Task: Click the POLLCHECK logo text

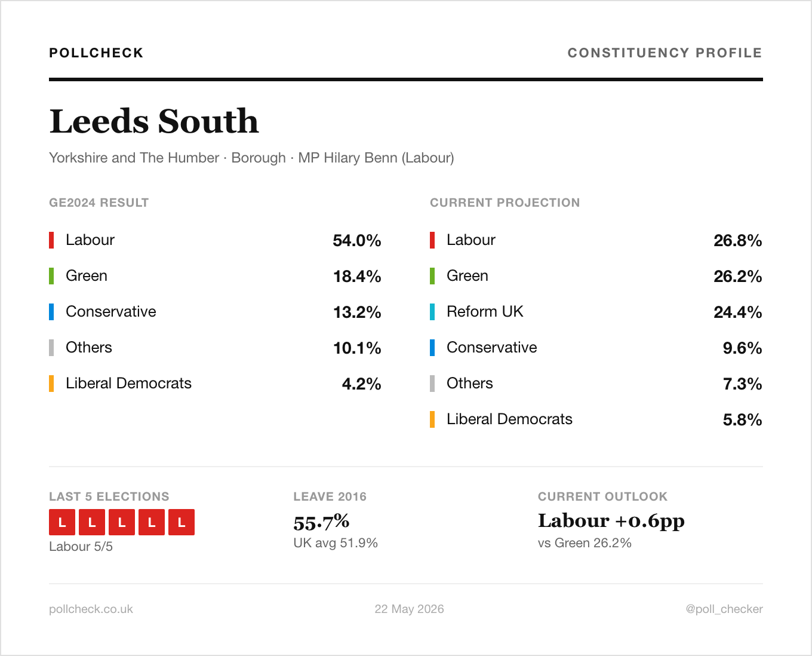Action: coord(96,53)
